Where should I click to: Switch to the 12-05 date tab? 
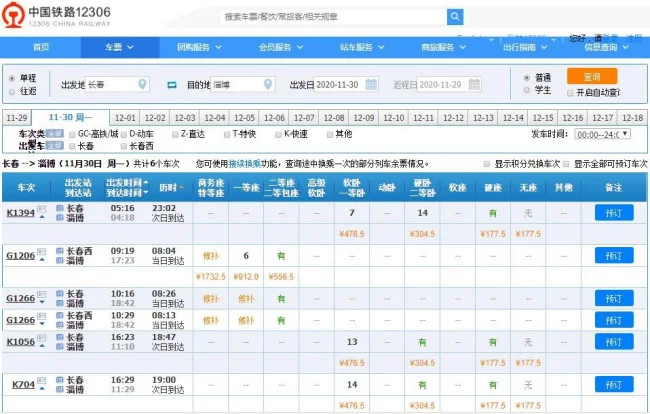[244, 118]
